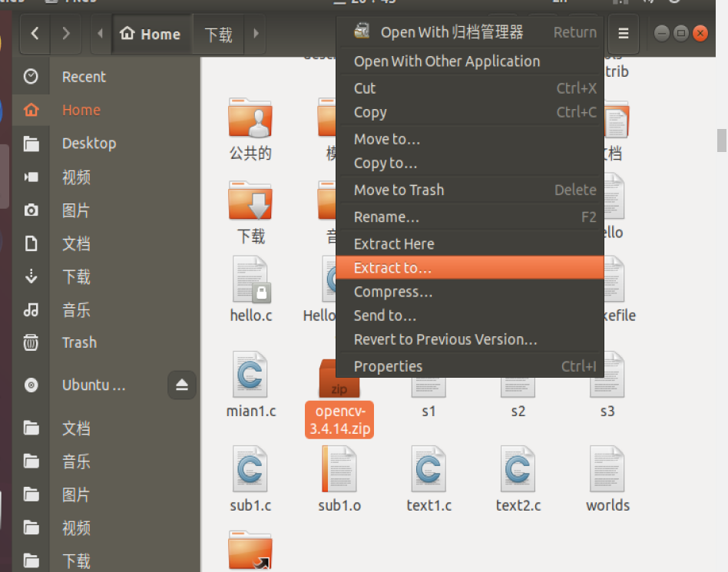
Task: Open the hamburger view menu
Action: [624, 34]
